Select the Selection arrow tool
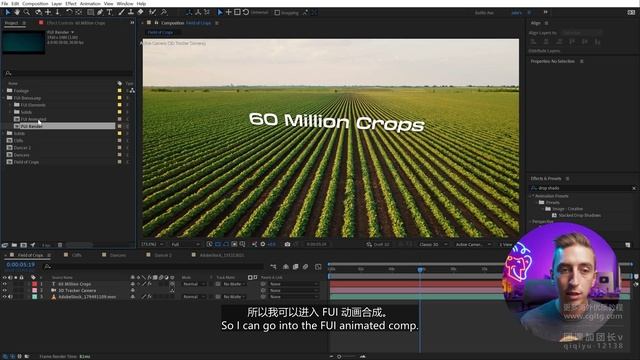 pyautogui.click(x=7, y=13)
